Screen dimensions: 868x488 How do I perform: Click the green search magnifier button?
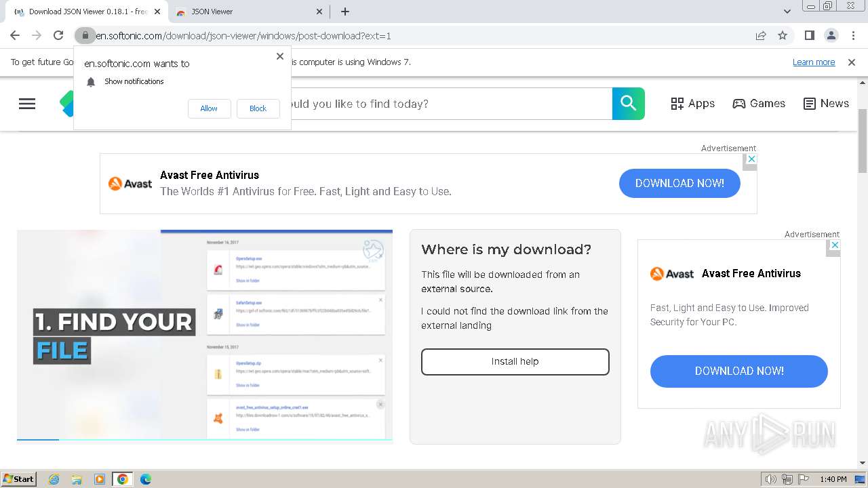pyautogui.click(x=629, y=104)
